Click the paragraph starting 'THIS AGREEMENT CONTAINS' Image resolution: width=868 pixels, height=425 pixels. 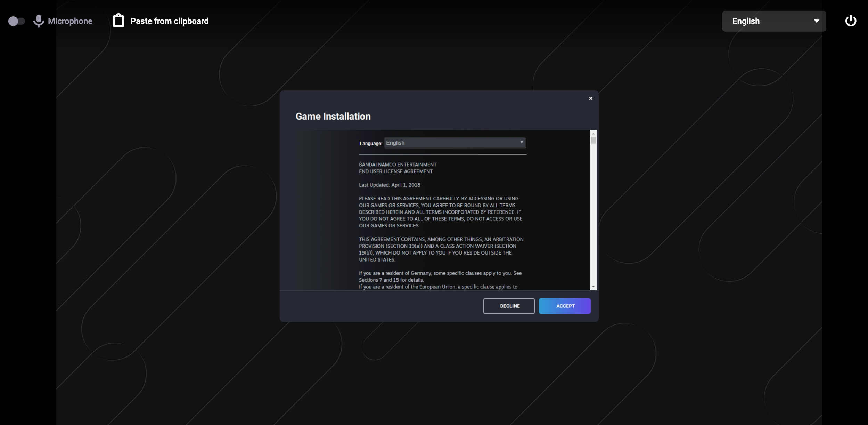click(441, 249)
